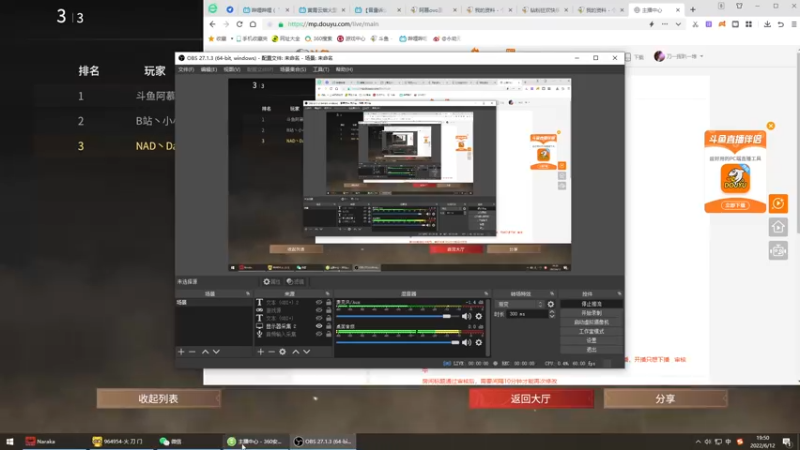800x450 pixels.
Task: Click 返回大厅 red button in game
Action: pos(531,398)
